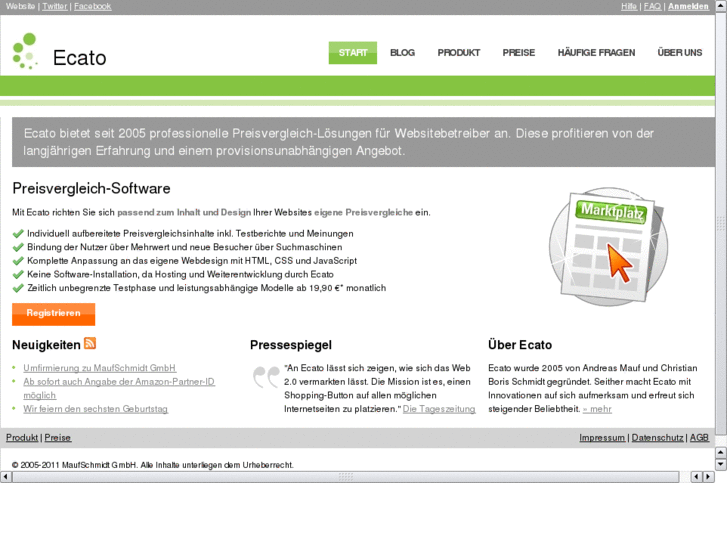The image size is (727, 545).
Task: Open the FAQ link in top bar
Action: click(652, 6)
